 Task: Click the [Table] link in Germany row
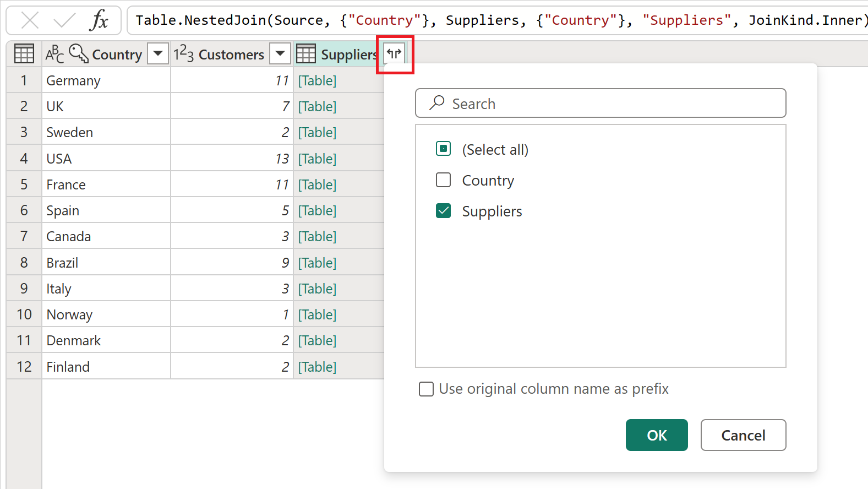(x=317, y=81)
